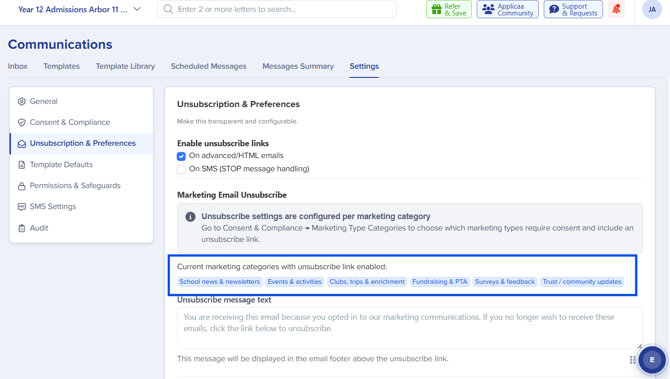The width and height of the screenshot is (670, 379).
Task: Click the search input field
Action: click(x=276, y=9)
